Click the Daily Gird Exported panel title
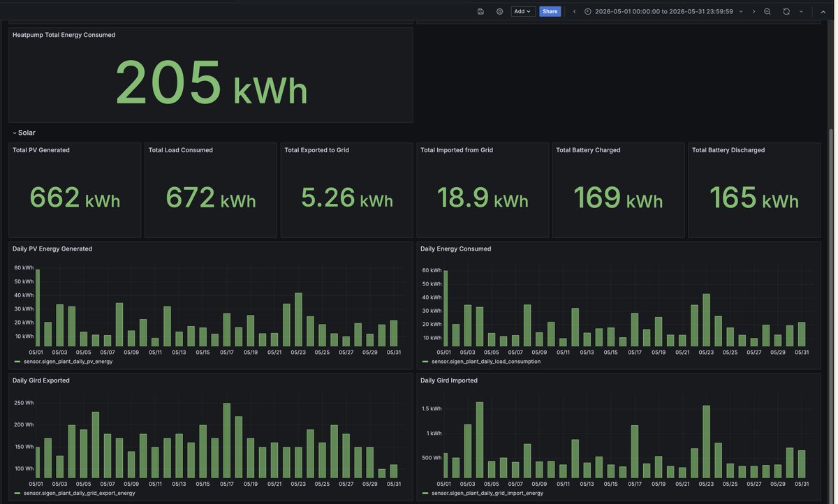 pyautogui.click(x=41, y=380)
